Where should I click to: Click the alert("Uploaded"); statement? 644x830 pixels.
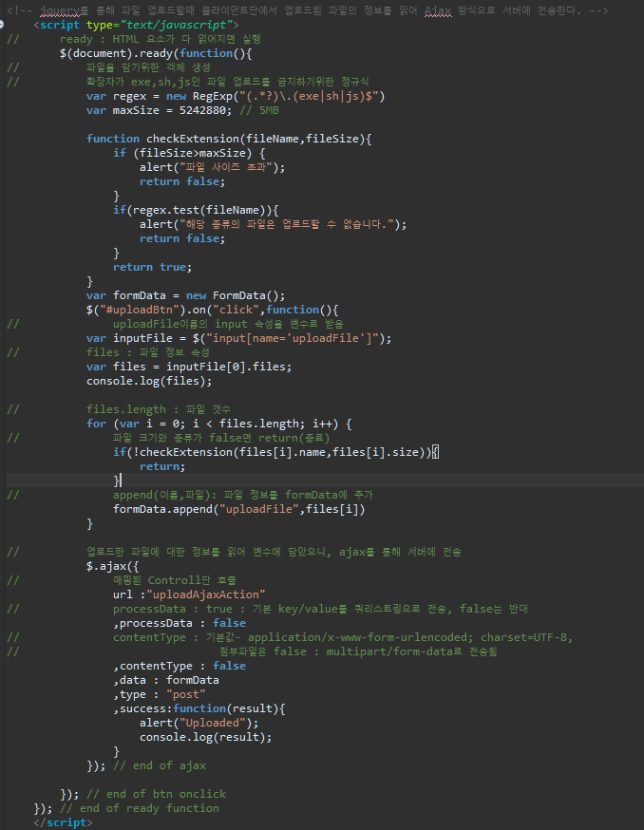[x=199, y=724]
